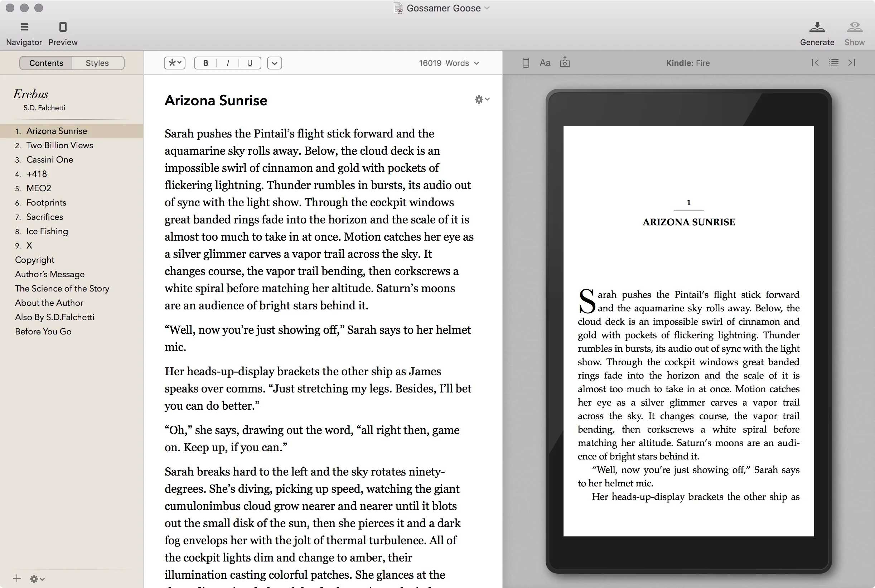
Task: Toggle the Preview pane
Action: pyautogui.click(x=63, y=33)
